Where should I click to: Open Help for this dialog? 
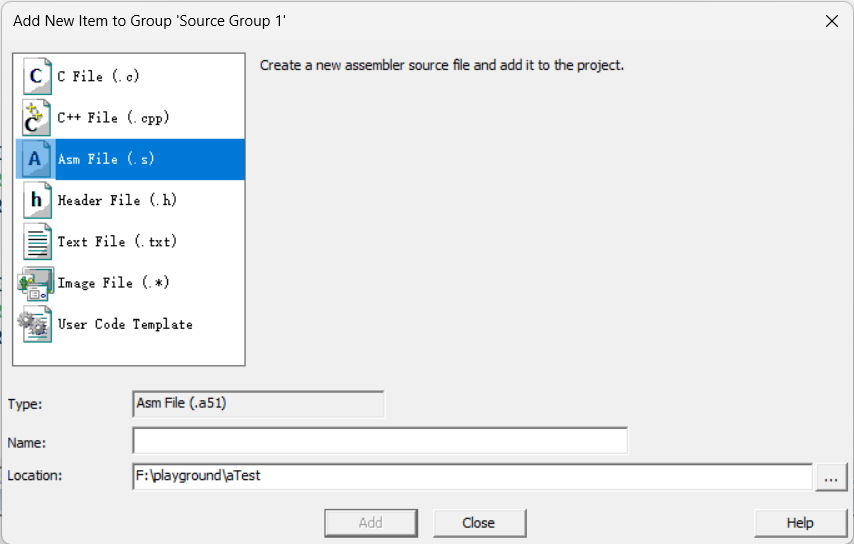tap(800, 523)
